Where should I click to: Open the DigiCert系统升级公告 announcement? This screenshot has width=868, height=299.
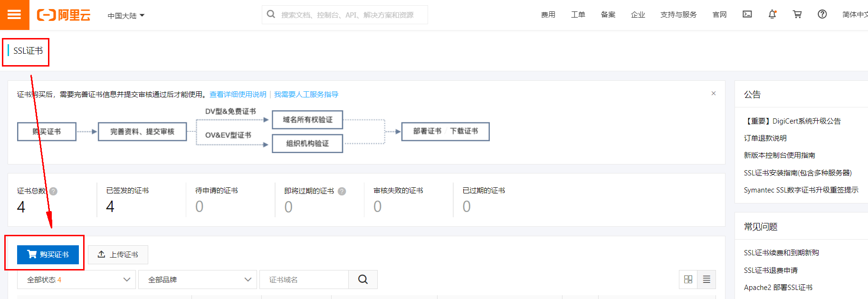pos(792,121)
